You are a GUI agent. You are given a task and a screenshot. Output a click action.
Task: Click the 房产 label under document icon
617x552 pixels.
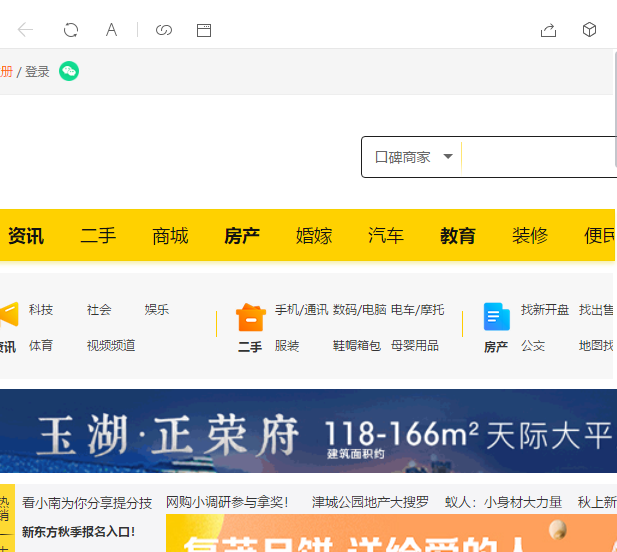[496, 347]
